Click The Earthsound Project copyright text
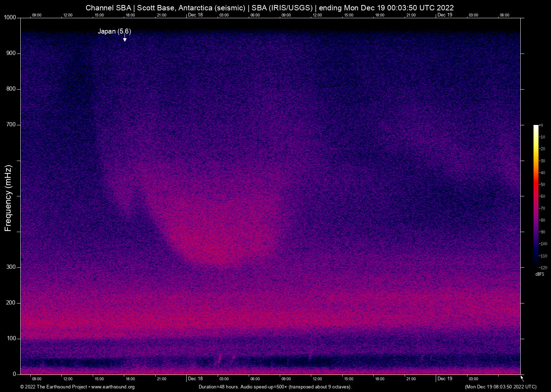 pyautogui.click(x=54, y=387)
